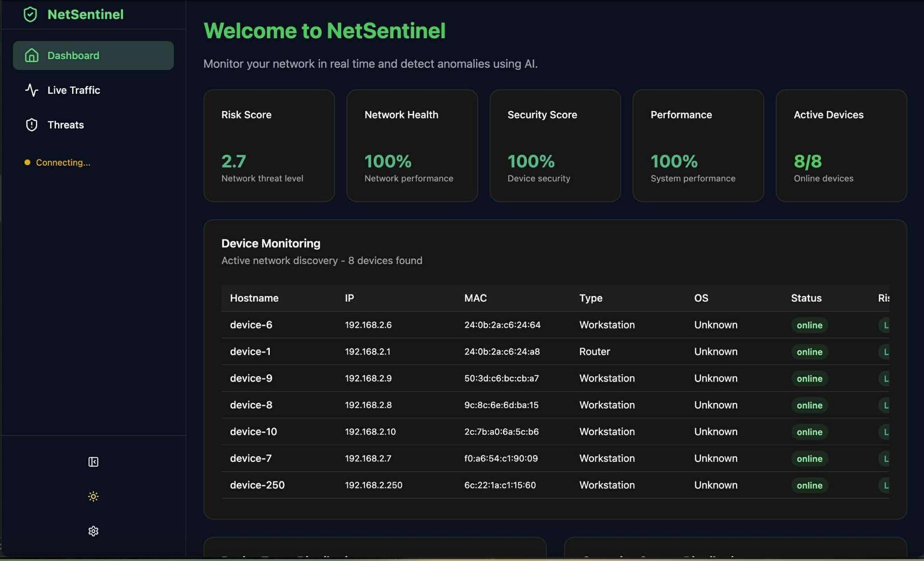Select the device-10 table row
The image size is (924, 561).
254,432
